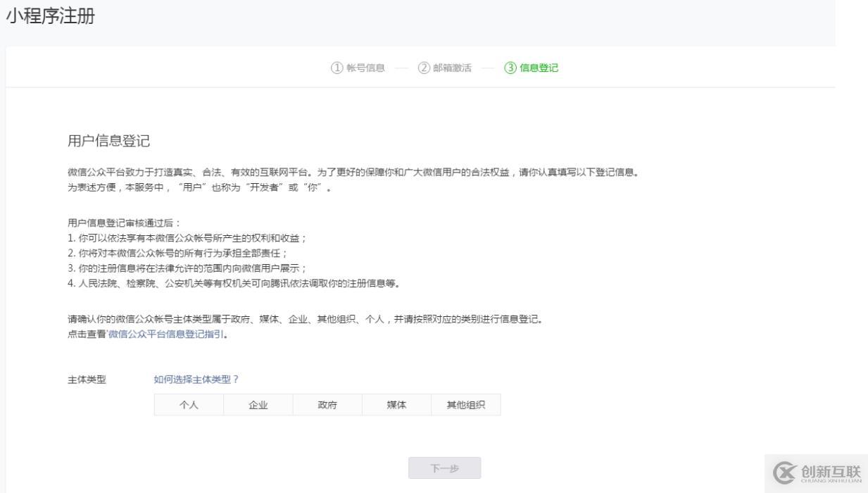
Task: Click the 下一步 button
Action: [x=444, y=467]
